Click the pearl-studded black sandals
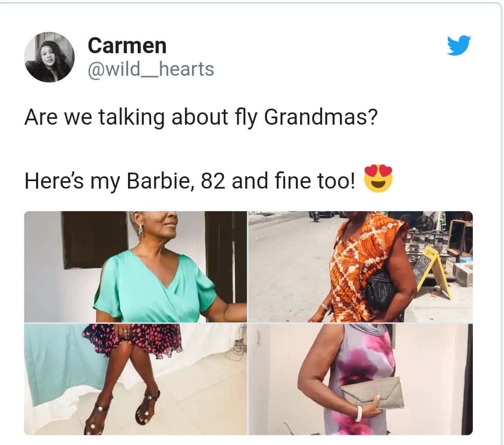 tap(122, 411)
